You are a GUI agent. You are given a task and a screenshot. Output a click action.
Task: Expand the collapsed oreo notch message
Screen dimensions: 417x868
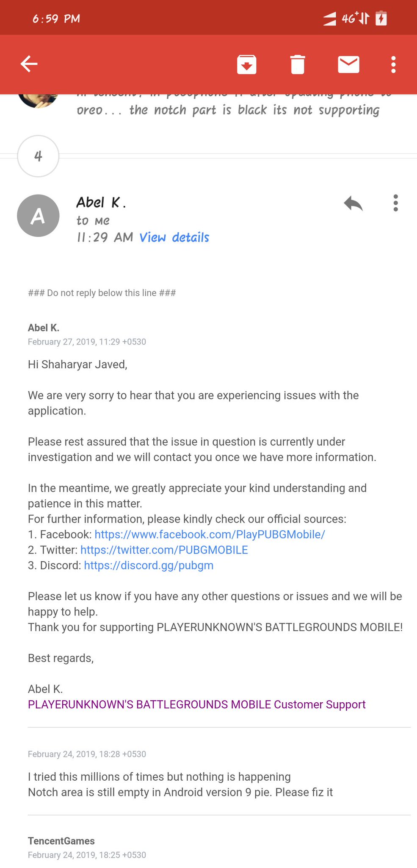[x=228, y=110]
